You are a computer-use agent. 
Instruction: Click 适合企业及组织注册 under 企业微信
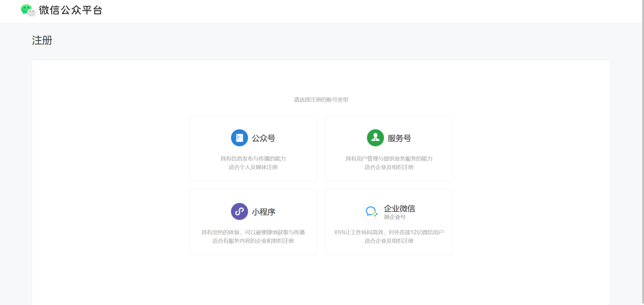(x=389, y=241)
